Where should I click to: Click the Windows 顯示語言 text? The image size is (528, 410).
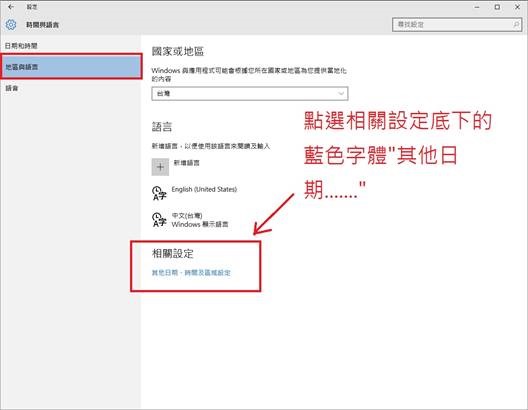coord(200,224)
